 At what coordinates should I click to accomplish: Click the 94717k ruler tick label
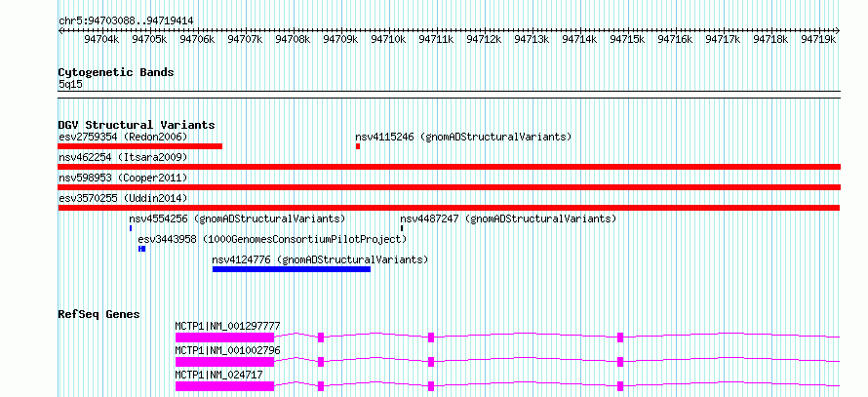click(723, 39)
